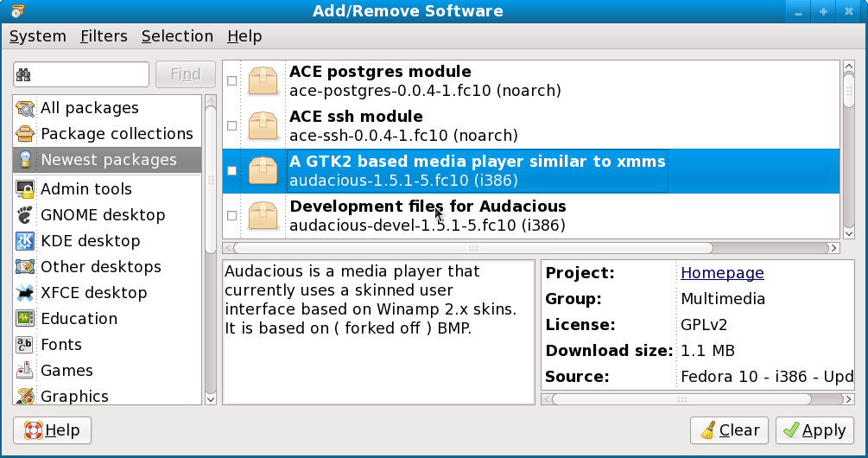
Task: Click the package list horizontal scrollbar thumb
Action: (x=473, y=248)
